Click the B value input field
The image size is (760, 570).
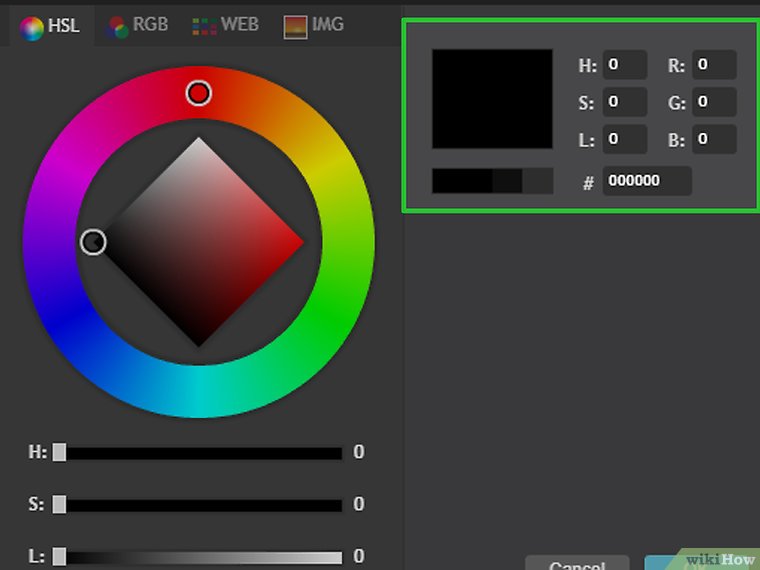[714, 139]
